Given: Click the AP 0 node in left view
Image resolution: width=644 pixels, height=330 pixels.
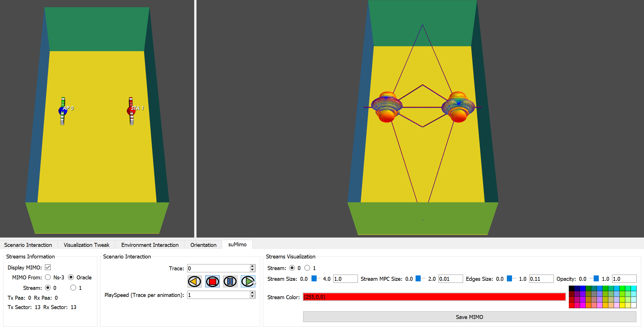Looking at the screenshot, I should [x=62, y=111].
